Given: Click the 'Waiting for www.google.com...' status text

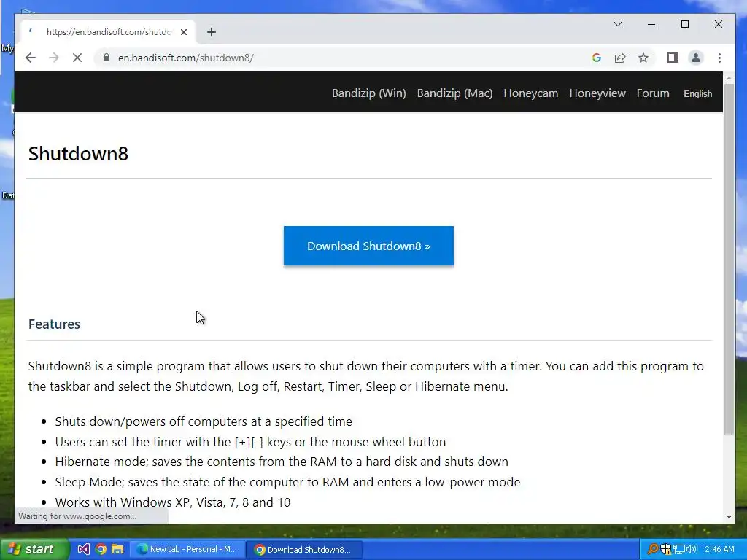Looking at the screenshot, I should click(77, 516).
